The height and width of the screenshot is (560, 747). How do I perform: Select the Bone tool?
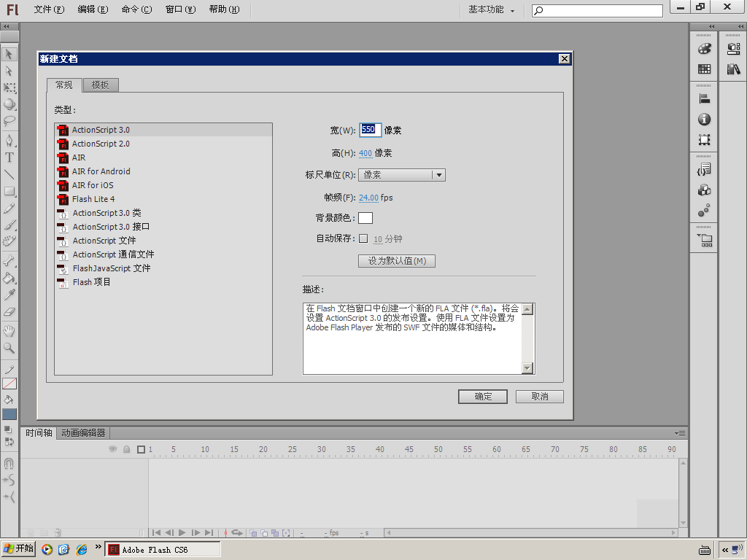[x=9, y=260]
